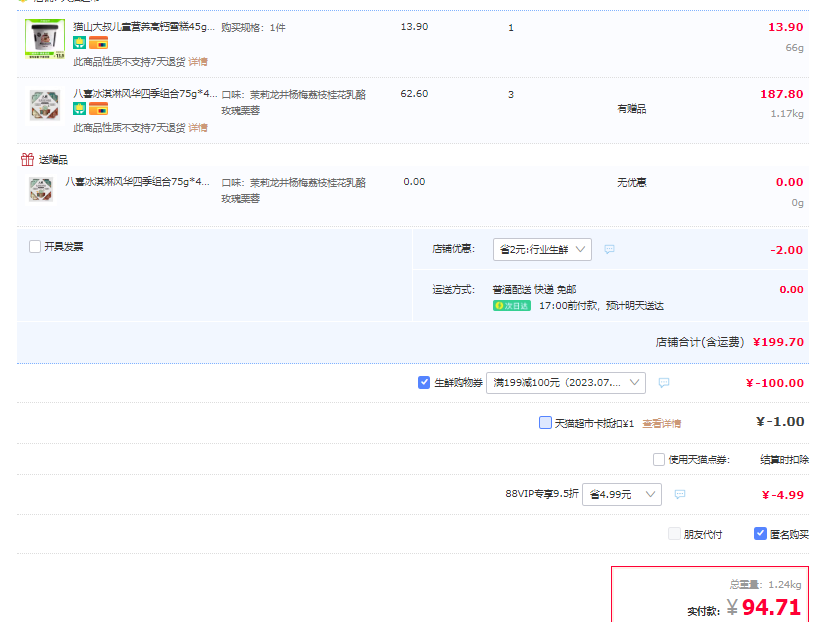Click the 猫山大叔 ice cream product thumbnail

(x=45, y=39)
